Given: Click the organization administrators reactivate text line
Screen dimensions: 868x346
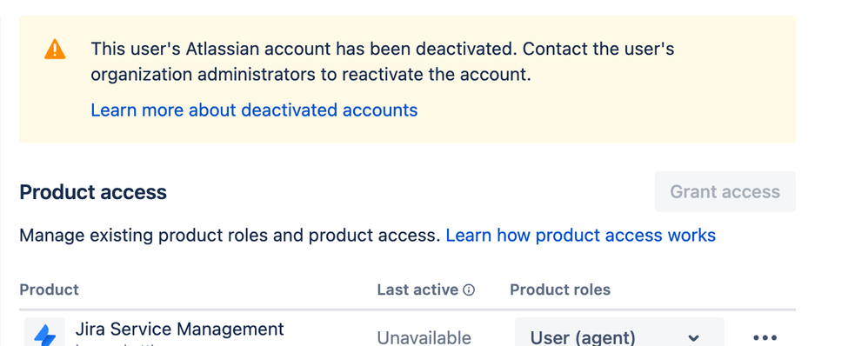Looking at the screenshot, I should [311, 75].
